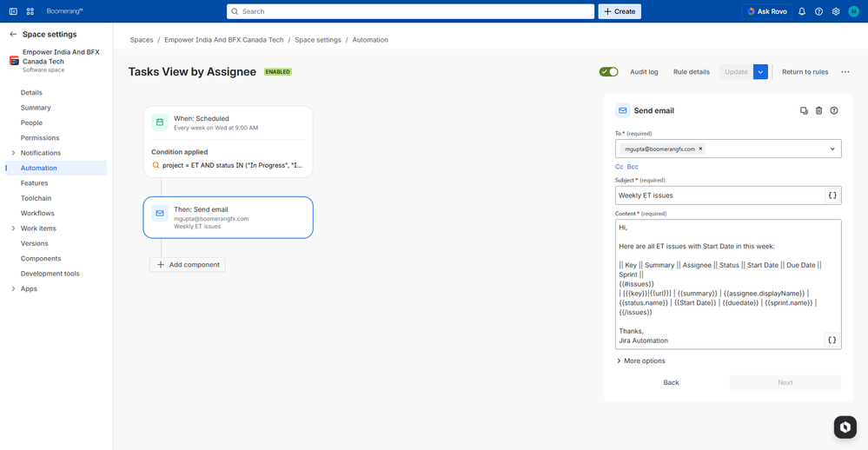Screen dimensions: 868x450
Task: Open the floating chat widget icon
Action: (x=845, y=427)
